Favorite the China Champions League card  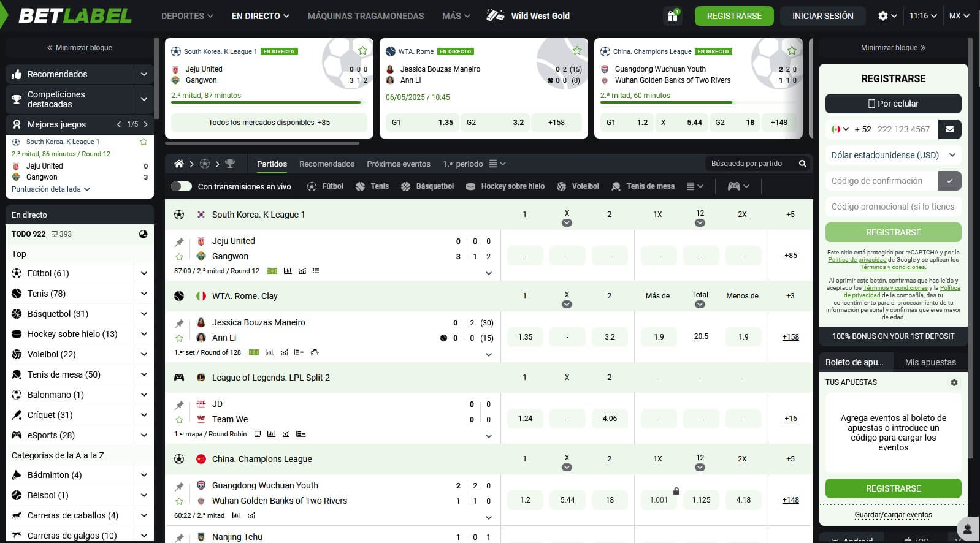point(792,50)
